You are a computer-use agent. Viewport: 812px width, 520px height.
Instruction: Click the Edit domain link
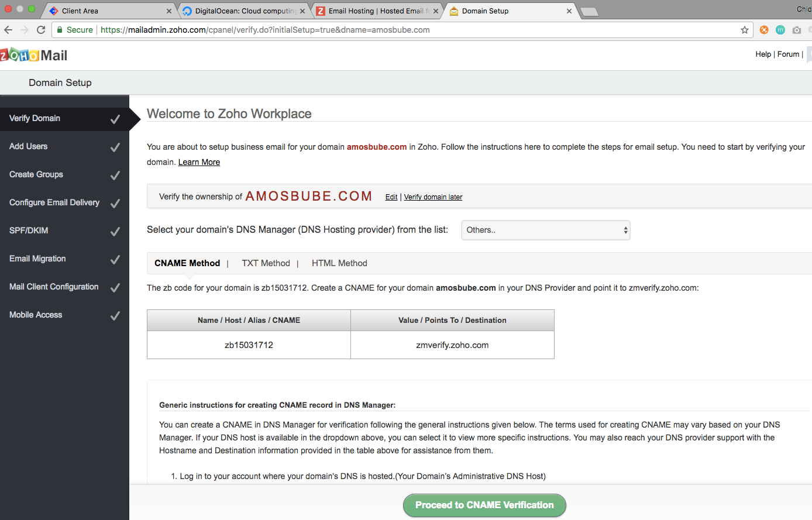391,197
